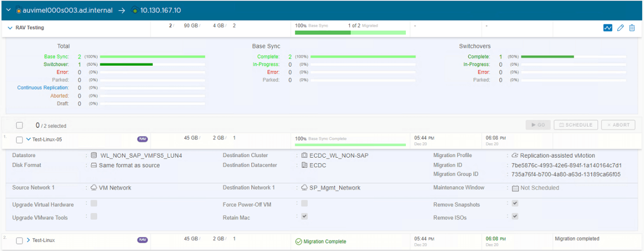Click the Test-Linux-05 Base Sync progress bar
The image size is (644, 251).
[350, 145]
